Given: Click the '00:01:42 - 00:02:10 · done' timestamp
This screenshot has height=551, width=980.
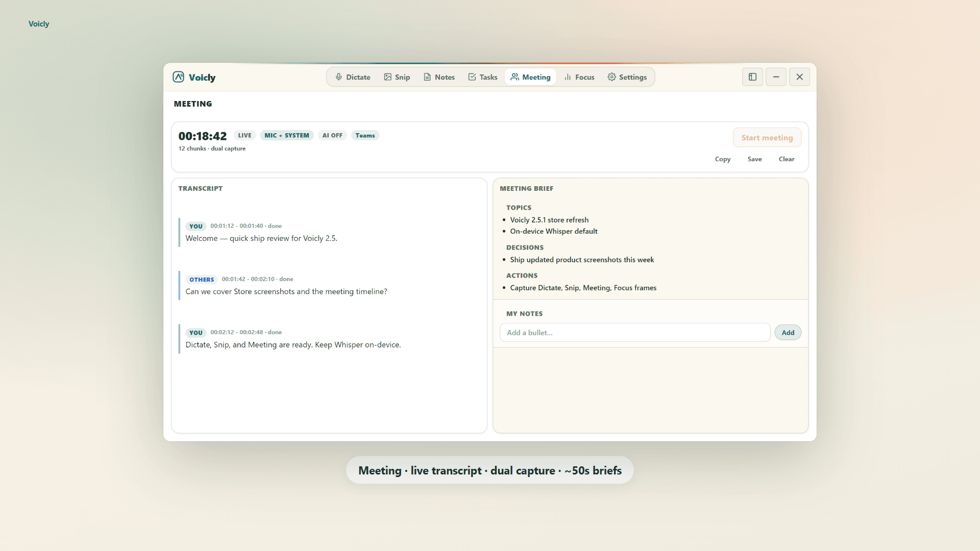Looking at the screenshot, I should click(257, 279).
